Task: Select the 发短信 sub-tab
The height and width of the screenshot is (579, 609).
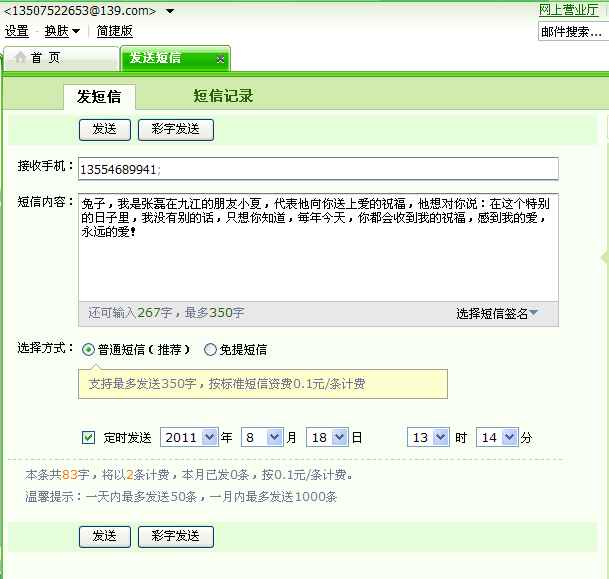Action: [99, 96]
